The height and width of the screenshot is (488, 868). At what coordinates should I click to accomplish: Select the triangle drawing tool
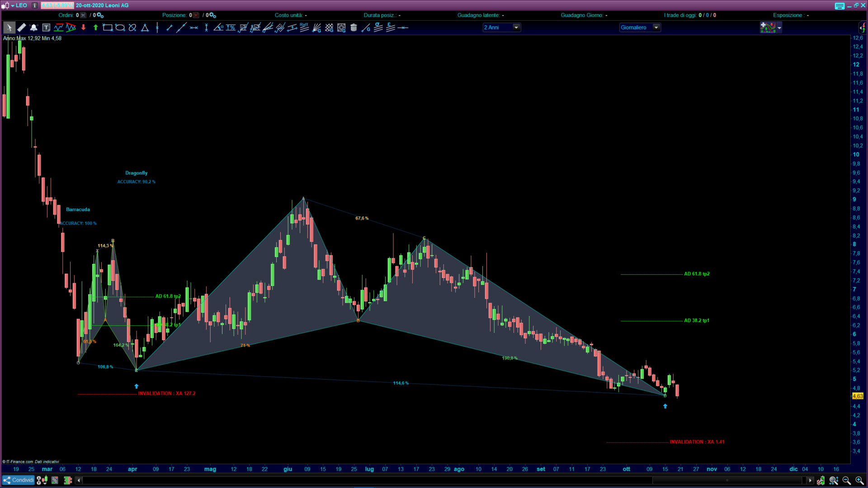point(145,28)
